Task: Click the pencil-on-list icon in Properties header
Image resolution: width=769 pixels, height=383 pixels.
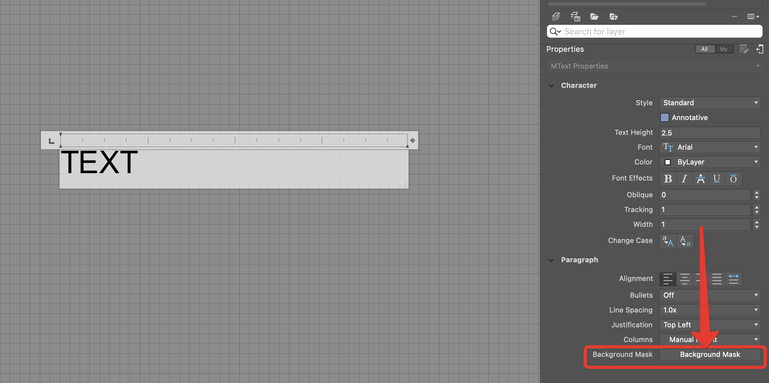Action: (744, 49)
